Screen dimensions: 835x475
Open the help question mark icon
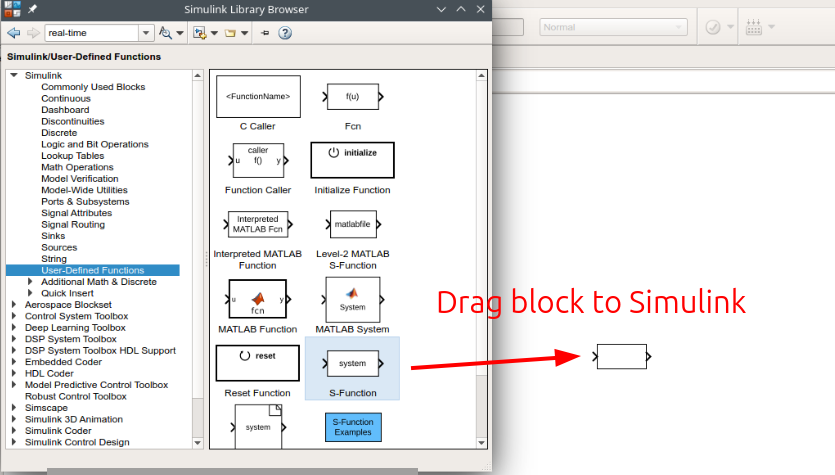285,33
